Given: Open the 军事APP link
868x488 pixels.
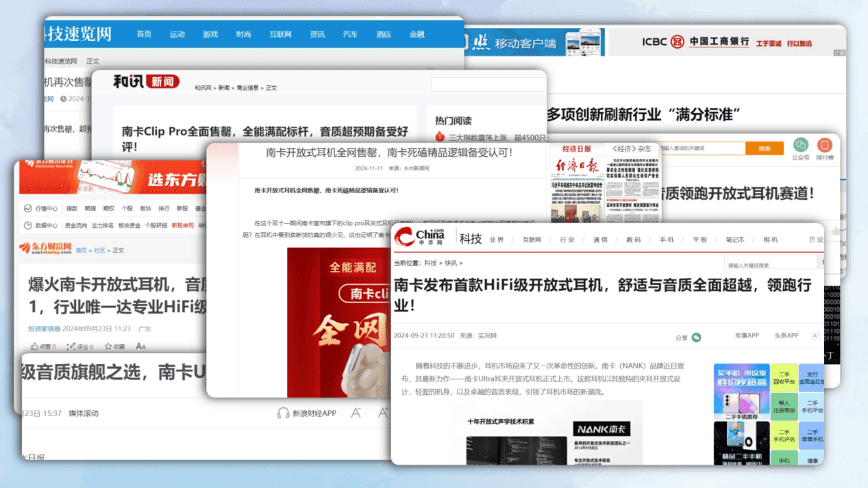Looking at the screenshot, I should [747, 335].
